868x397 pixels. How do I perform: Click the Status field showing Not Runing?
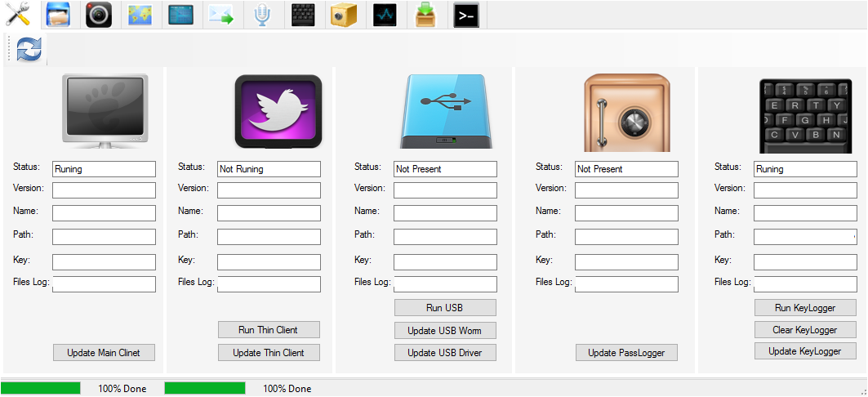(269, 169)
